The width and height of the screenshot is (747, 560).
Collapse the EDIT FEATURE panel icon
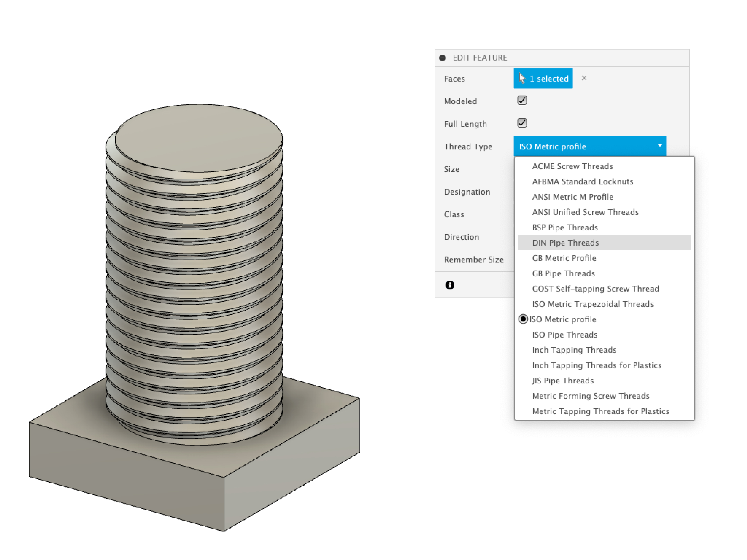pos(442,58)
